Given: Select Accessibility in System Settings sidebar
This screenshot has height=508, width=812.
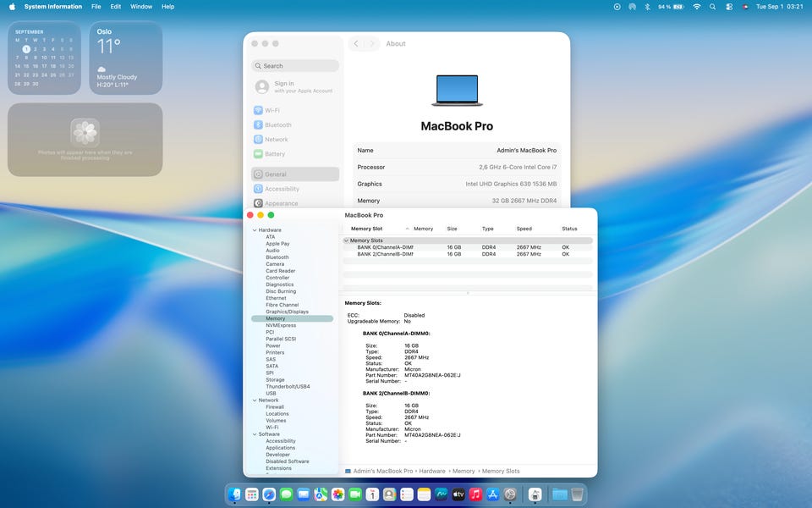Looking at the screenshot, I should (x=295, y=189).
